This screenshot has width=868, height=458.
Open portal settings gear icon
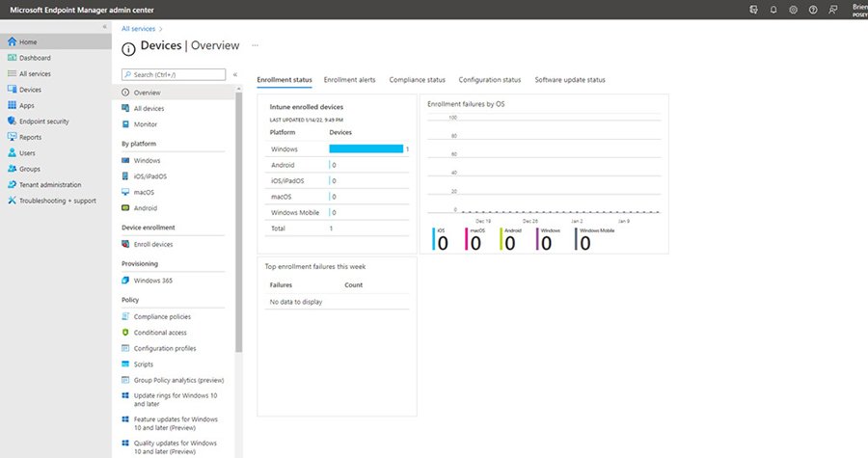click(793, 9)
